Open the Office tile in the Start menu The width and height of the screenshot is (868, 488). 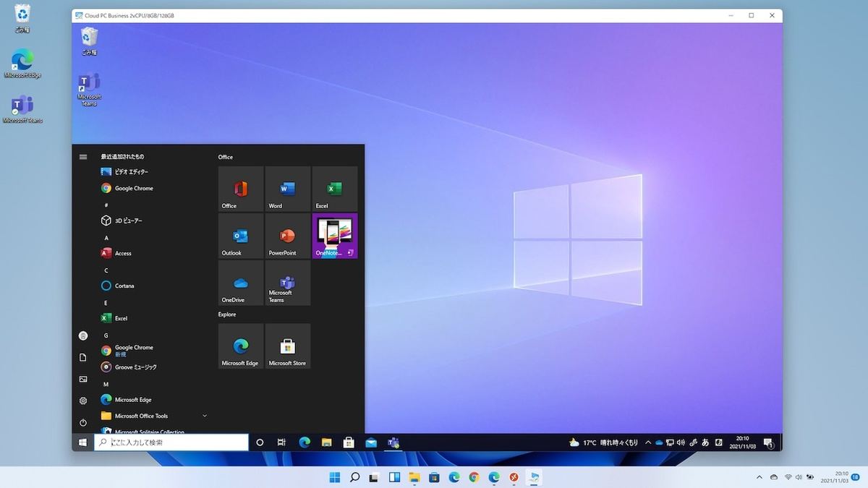coord(241,189)
